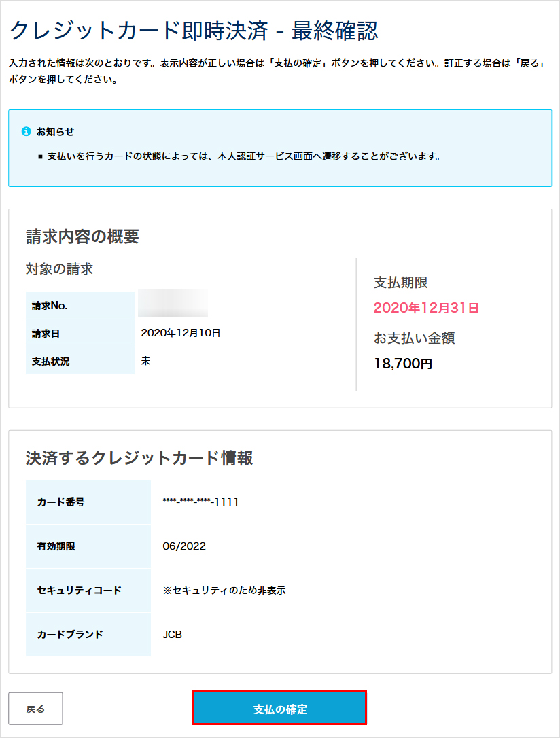Click the ※セキュリティのため非表示 text

click(224, 591)
